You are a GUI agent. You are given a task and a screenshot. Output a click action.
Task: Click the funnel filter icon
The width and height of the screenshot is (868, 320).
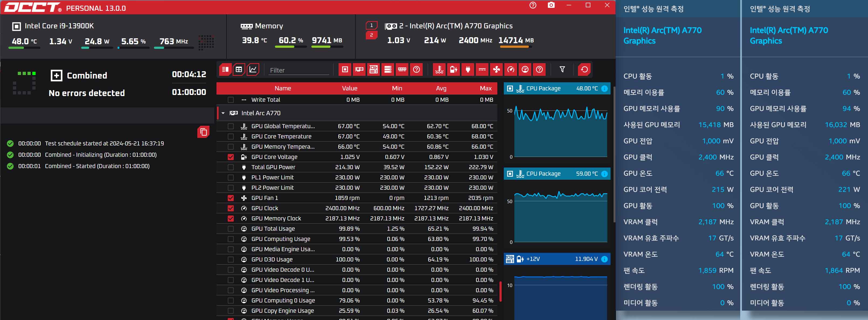pos(562,69)
